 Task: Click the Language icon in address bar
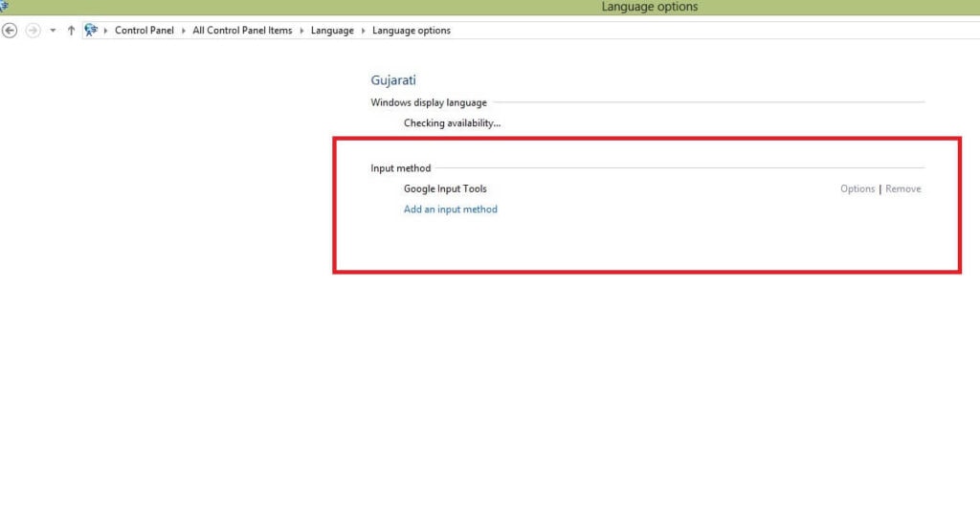[91, 30]
